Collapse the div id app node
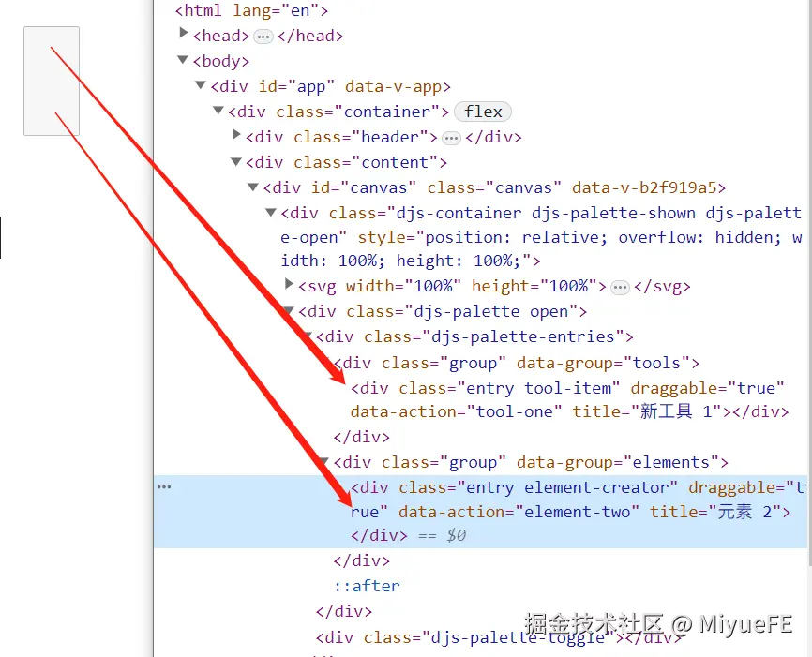This screenshot has height=657, width=812. (x=201, y=85)
